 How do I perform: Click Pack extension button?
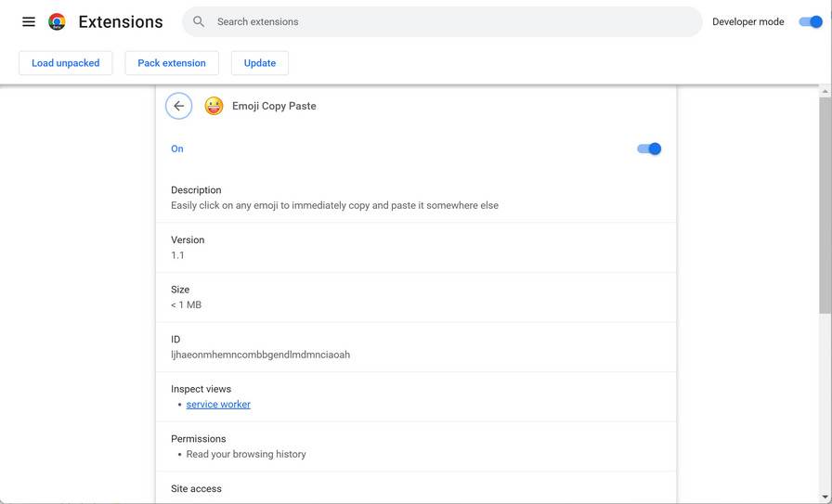pos(172,63)
